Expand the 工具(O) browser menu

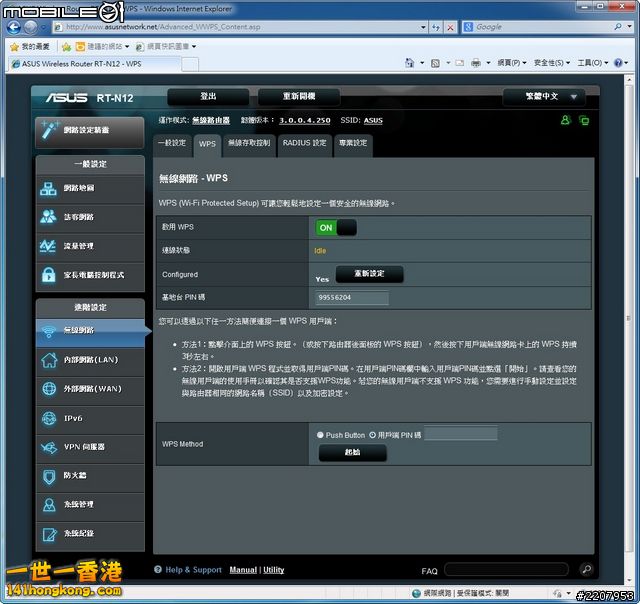[592, 63]
